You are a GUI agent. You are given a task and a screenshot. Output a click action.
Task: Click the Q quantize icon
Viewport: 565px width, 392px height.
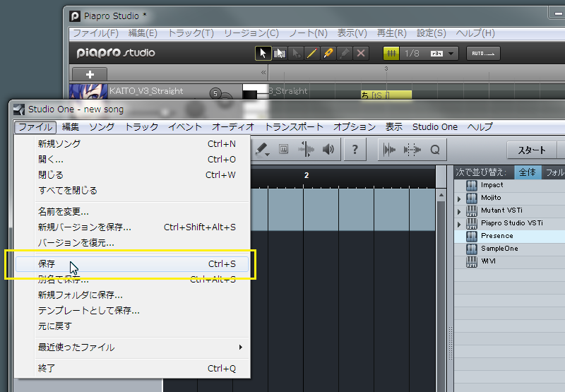[x=435, y=150]
